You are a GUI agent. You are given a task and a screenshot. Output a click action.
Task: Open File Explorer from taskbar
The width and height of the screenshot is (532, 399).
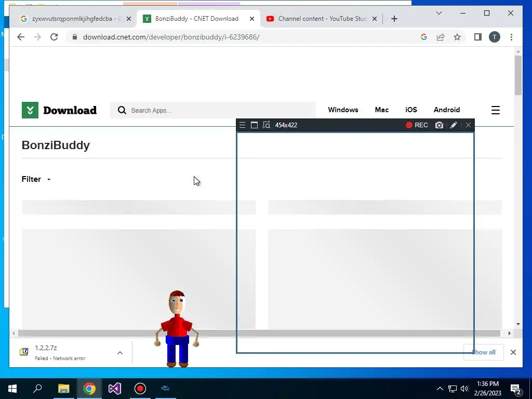(x=63, y=389)
